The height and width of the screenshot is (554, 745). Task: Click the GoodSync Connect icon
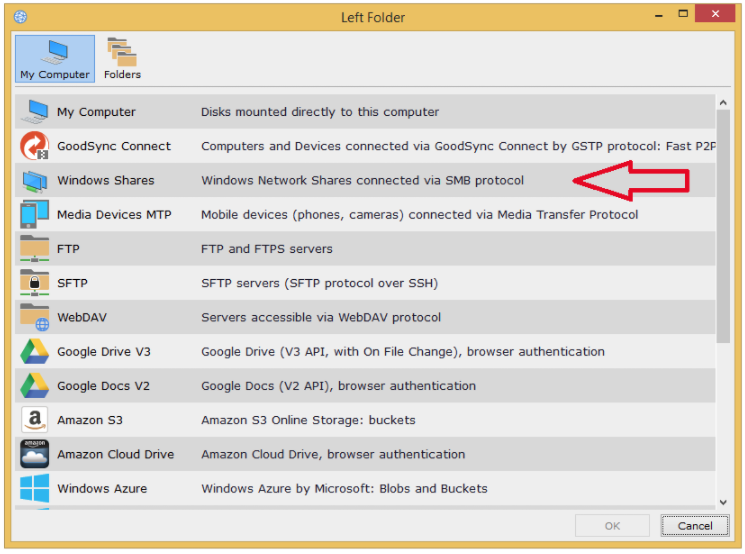tap(34, 146)
